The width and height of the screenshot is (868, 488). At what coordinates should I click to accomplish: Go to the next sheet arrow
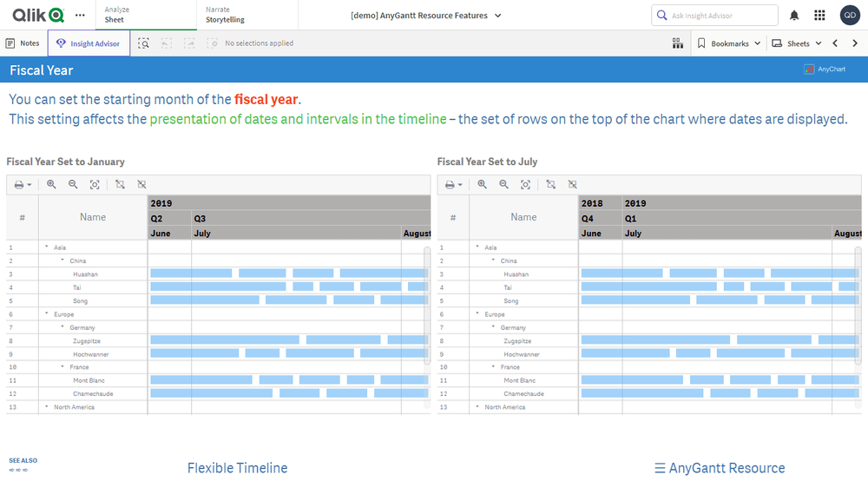click(855, 43)
